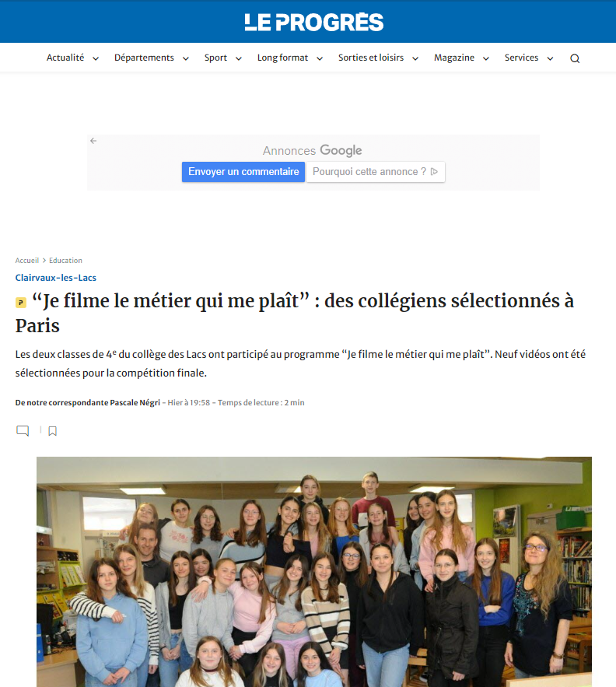Open the Education breadcrumb link
The width and height of the screenshot is (616, 687).
click(x=65, y=261)
